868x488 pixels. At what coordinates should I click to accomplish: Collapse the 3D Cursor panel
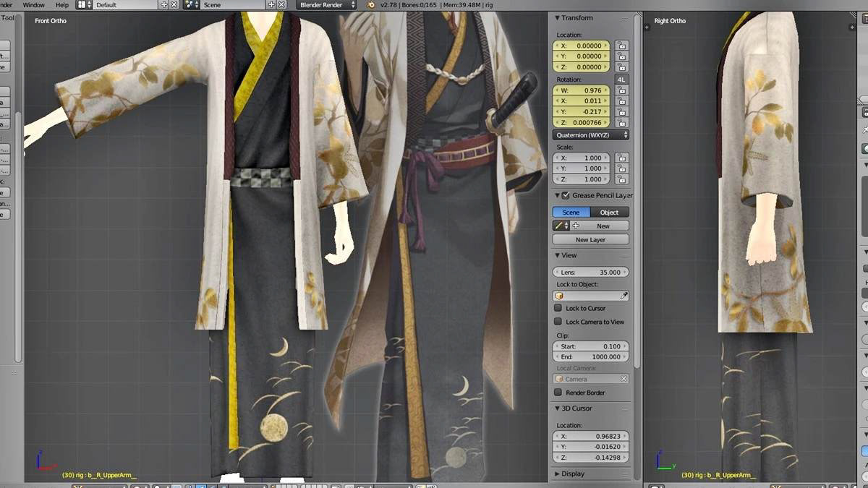[558, 408]
